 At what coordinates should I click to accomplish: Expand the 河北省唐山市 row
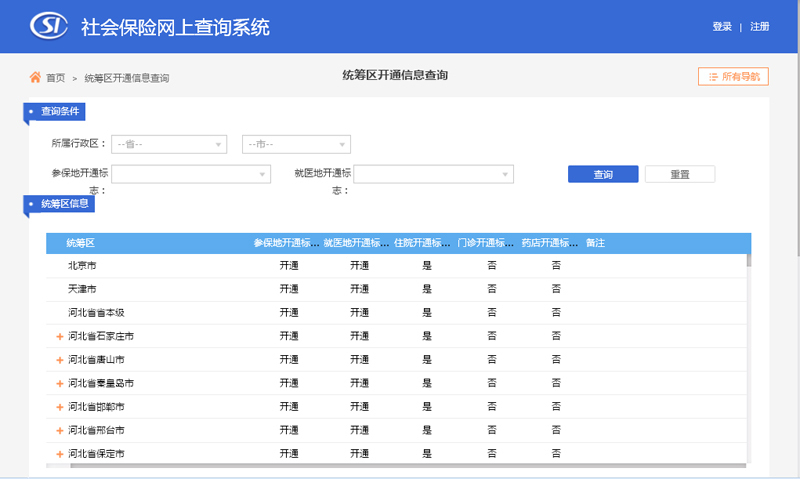point(60,360)
